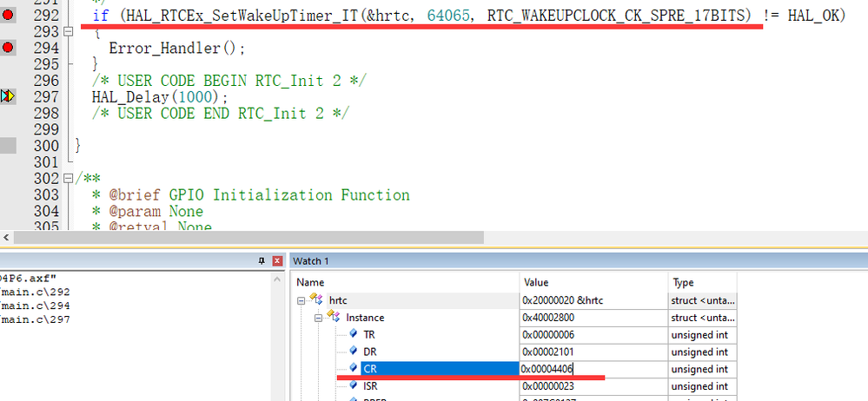Close the command panel with the red X
Viewport: 868px width, 401px height.
click(277, 261)
